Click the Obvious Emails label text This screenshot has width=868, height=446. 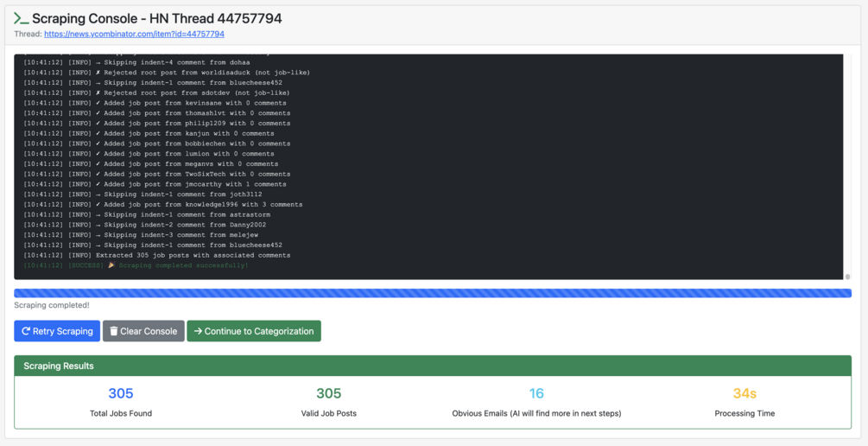[x=536, y=413]
